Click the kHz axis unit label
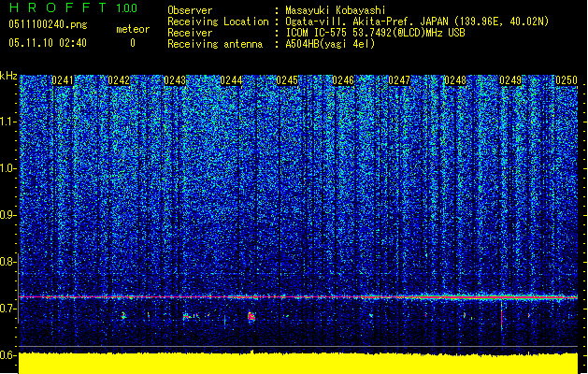 (8, 76)
